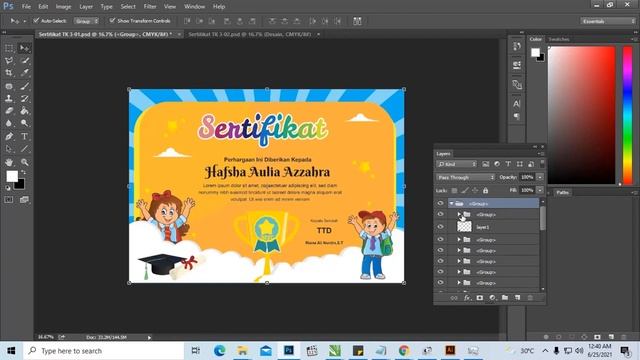Open the Filter menu

coord(150,7)
